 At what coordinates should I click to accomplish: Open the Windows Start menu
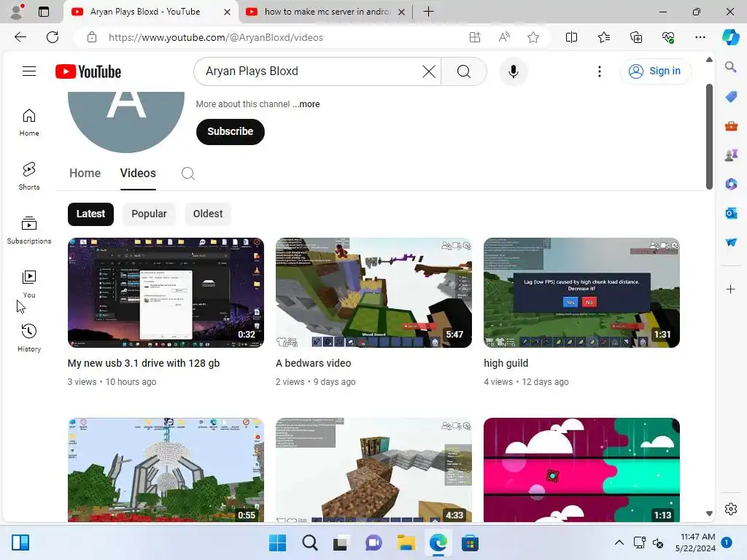pos(277,542)
